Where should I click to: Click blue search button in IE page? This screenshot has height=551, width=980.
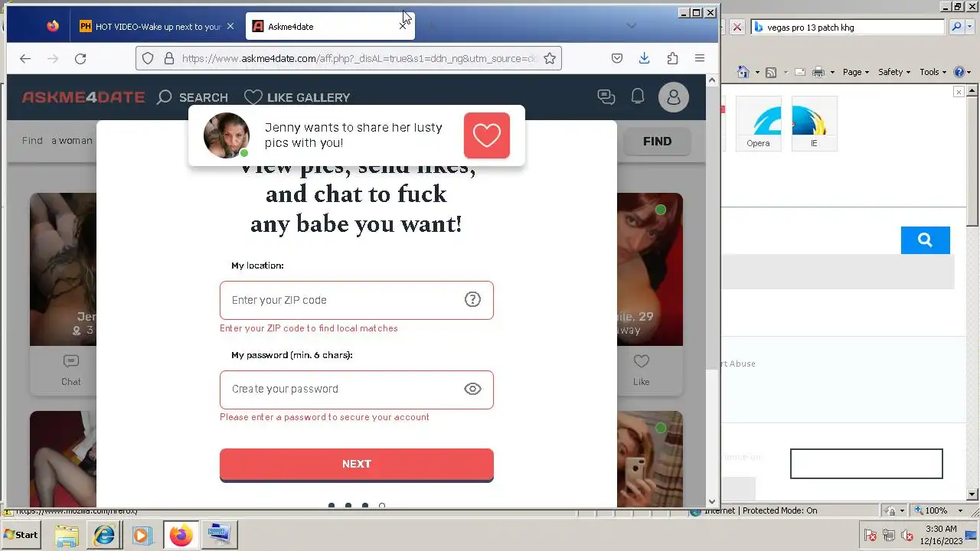[925, 240]
